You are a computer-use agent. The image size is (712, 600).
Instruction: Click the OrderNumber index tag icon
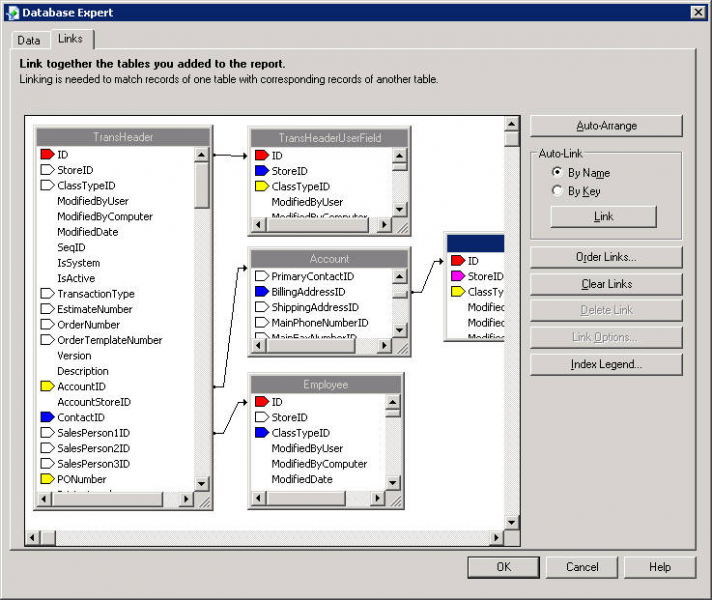tap(47, 324)
